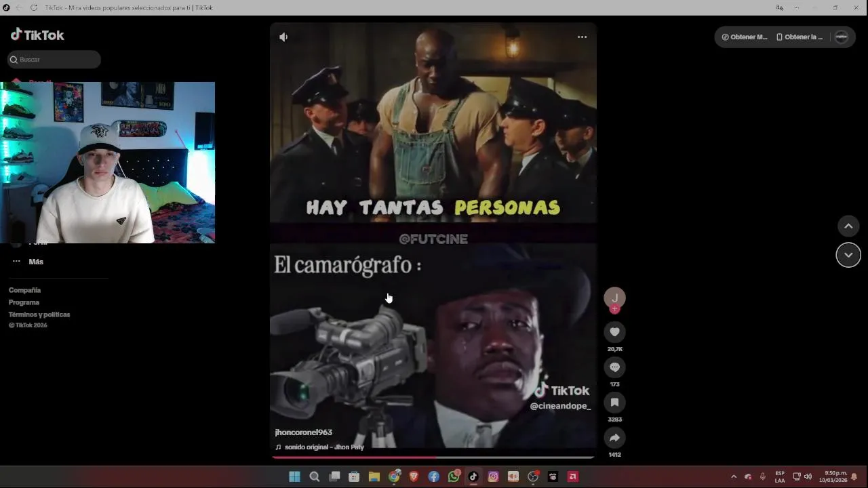Open the volume tray control

[808, 477]
